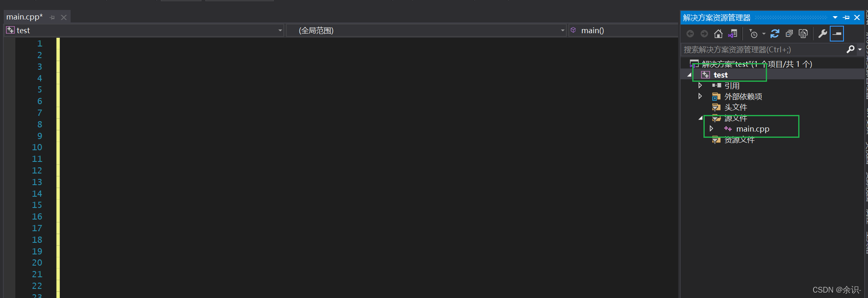This screenshot has width=868, height=298.
Task: Select the test project node
Action: coord(720,75)
